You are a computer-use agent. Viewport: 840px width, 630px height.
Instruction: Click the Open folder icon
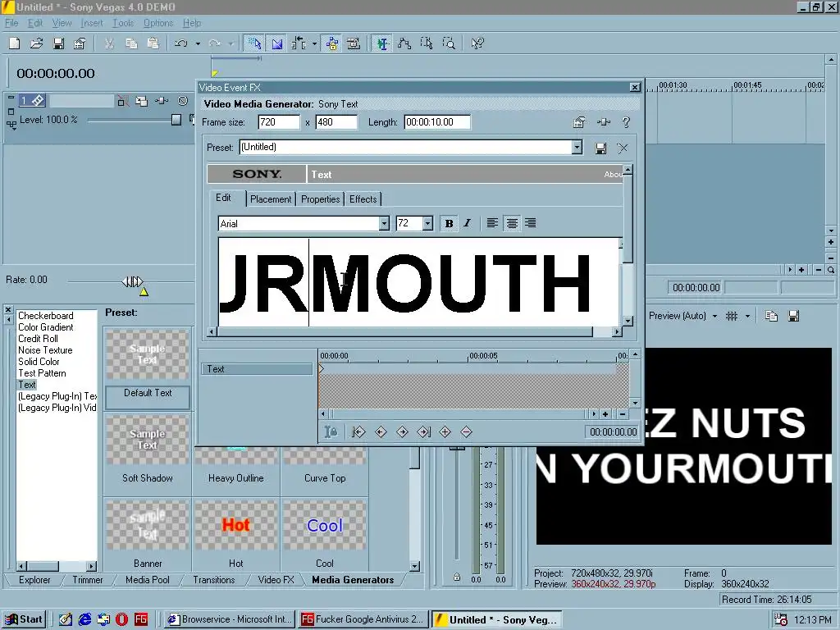36,43
